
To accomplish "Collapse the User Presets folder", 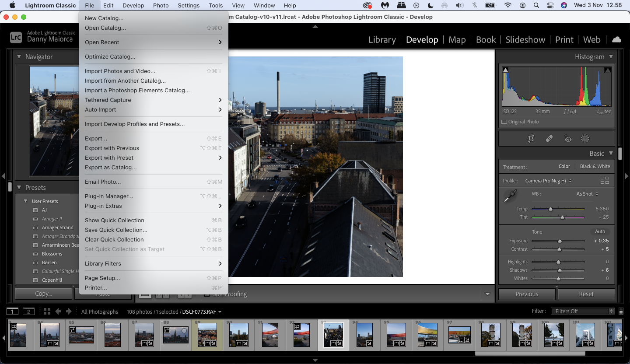I will click(x=26, y=201).
